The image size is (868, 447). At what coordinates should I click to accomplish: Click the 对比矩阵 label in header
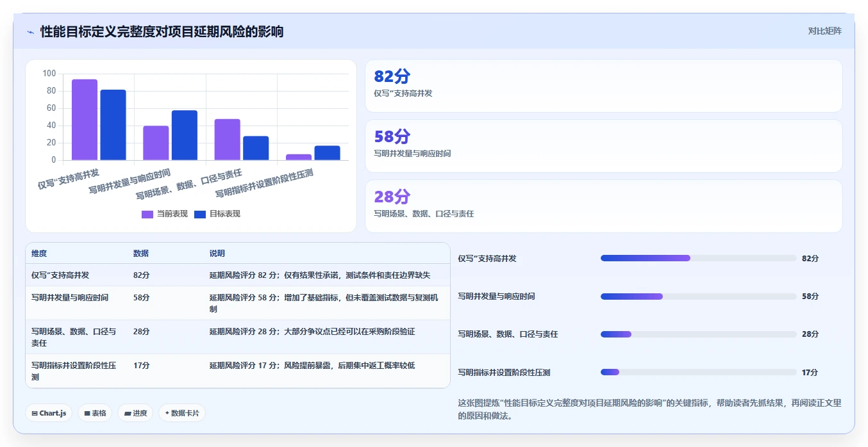tap(824, 31)
